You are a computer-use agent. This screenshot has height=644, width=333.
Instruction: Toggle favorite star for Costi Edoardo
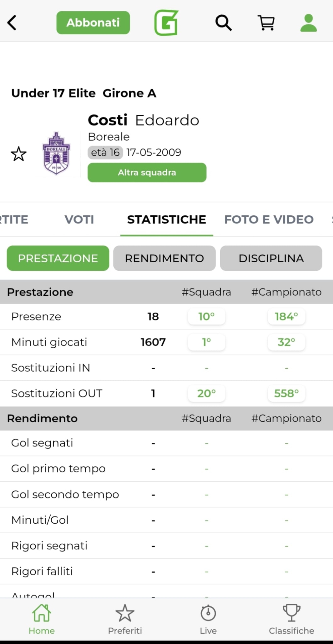tap(18, 154)
